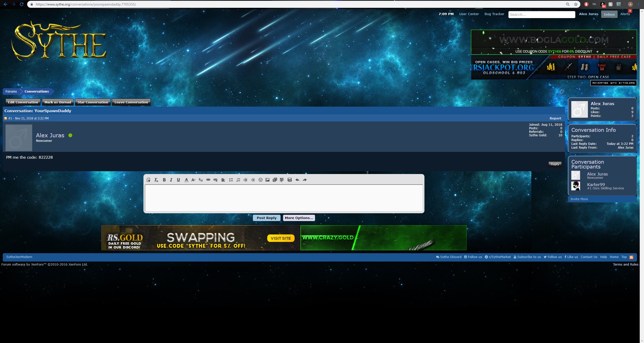Open the Inbox tab

[x=609, y=14]
